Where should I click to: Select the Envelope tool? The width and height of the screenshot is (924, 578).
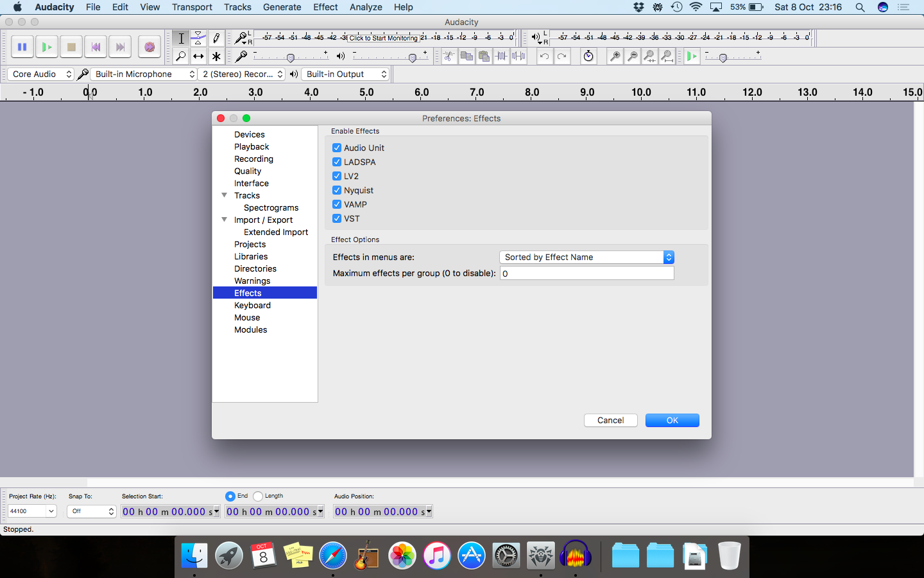pyautogui.click(x=198, y=39)
